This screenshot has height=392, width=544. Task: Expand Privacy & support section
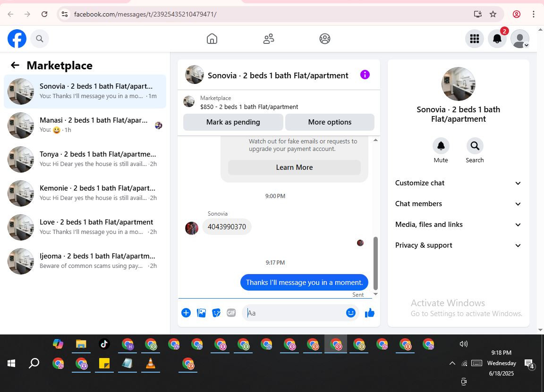click(458, 245)
